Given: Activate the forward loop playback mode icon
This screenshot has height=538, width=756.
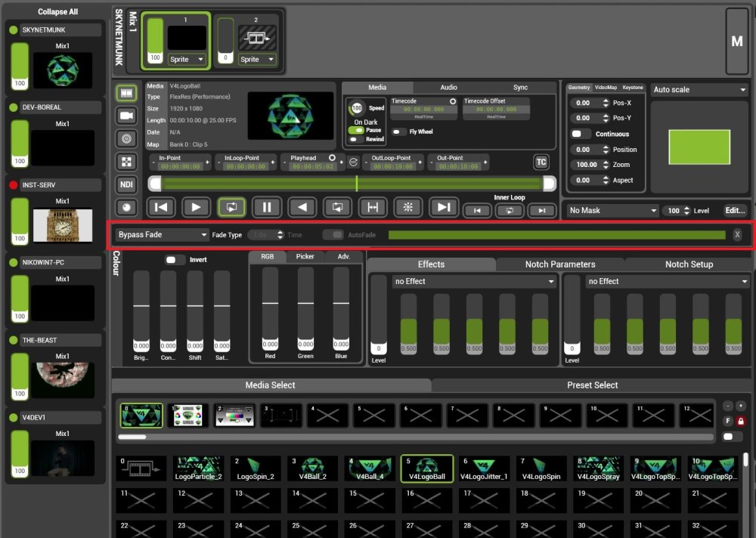Looking at the screenshot, I should [x=231, y=206].
